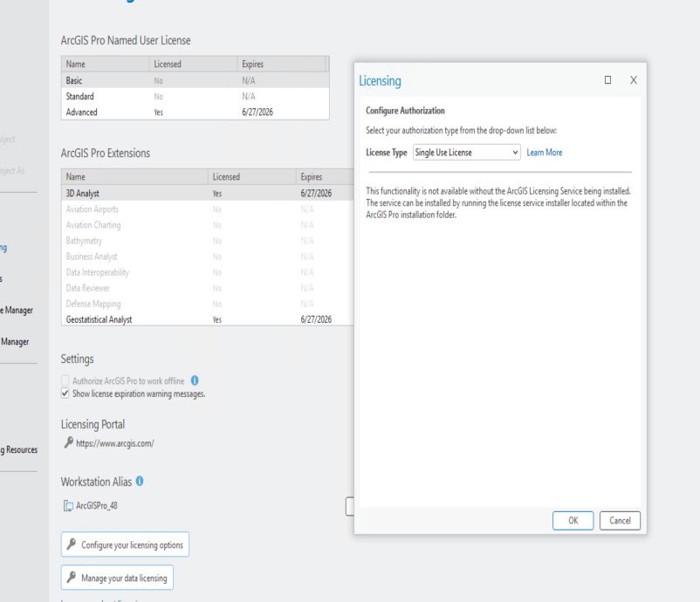Click the info icon next to Workstation Alias
Screen dimensions: 700x602
click(x=140, y=481)
